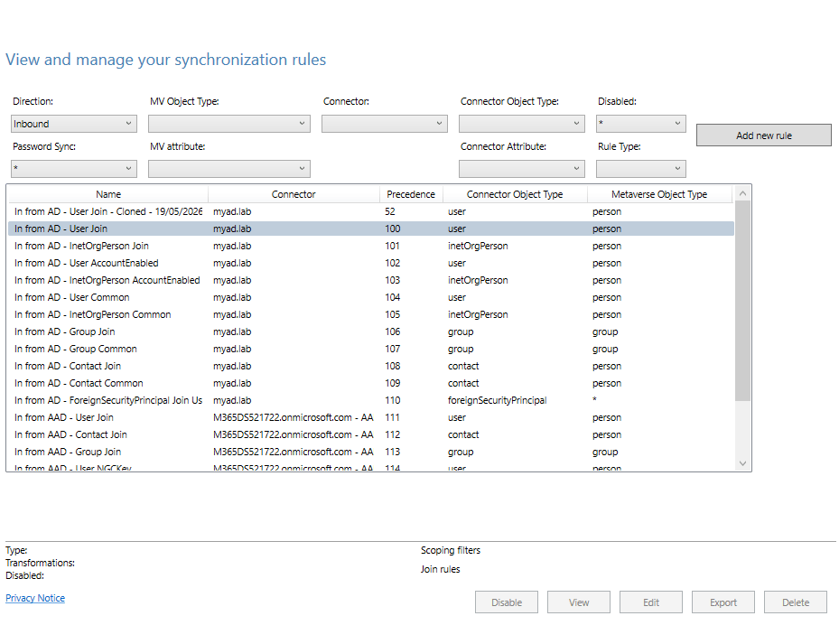Open the Connector filter dropdown
The width and height of the screenshot is (839, 644).
coord(384,124)
